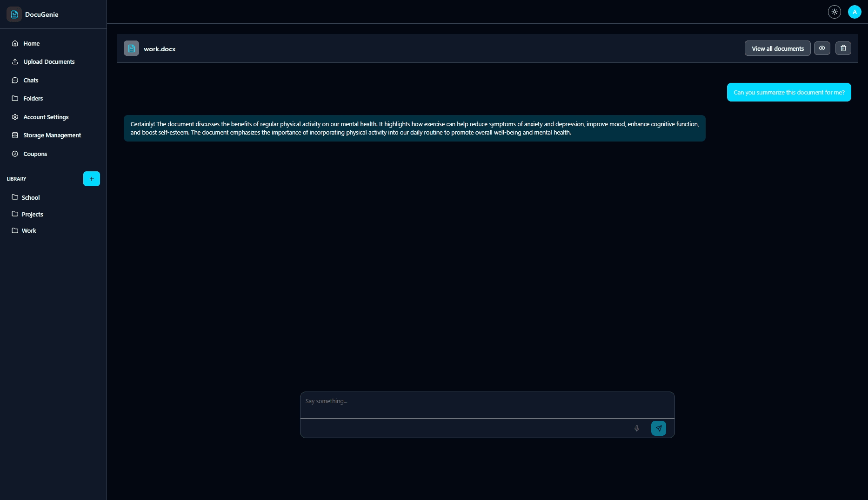This screenshot has width=868, height=500.
Task: Click View all documents button
Action: pos(778,48)
